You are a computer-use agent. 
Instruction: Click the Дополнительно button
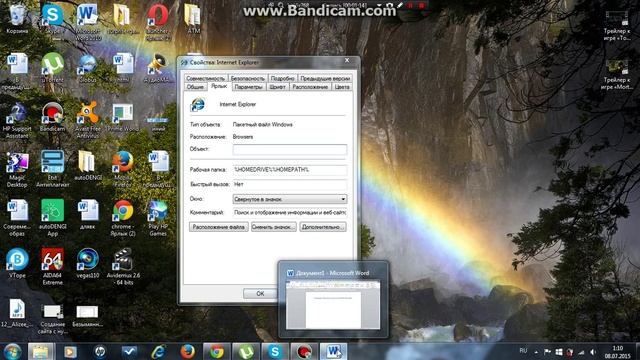pyautogui.click(x=323, y=227)
